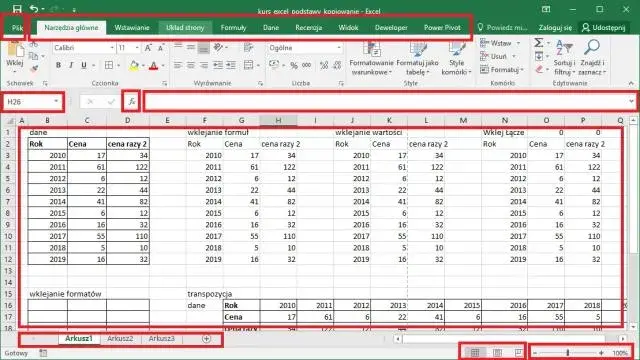Viewport: 640px width, 360px height.
Task: Increase decimal places
Action: tap(324, 65)
